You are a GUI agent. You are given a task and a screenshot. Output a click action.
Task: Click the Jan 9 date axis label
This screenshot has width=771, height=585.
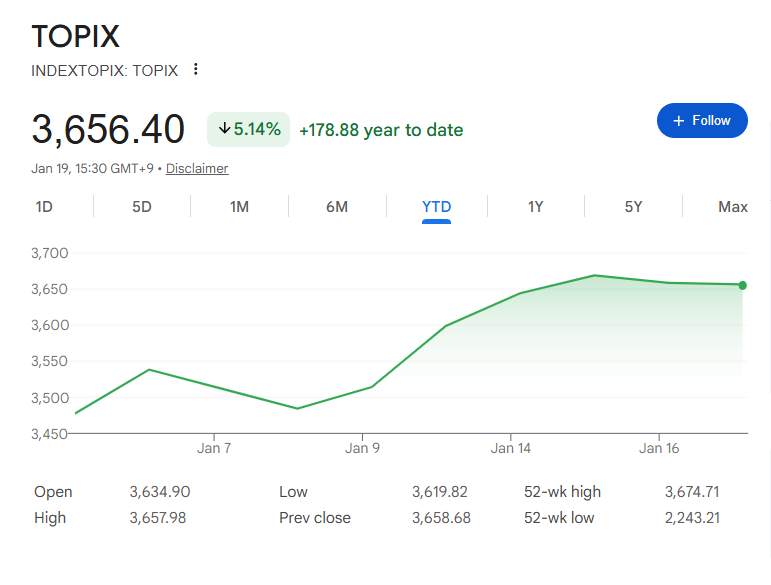(x=362, y=449)
